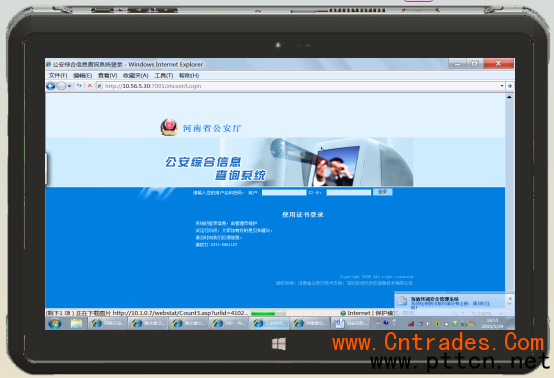Expand the recent pages dropdown arrow
The width and height of the screenshot is (554, 378).
click(x=70, y=86)
